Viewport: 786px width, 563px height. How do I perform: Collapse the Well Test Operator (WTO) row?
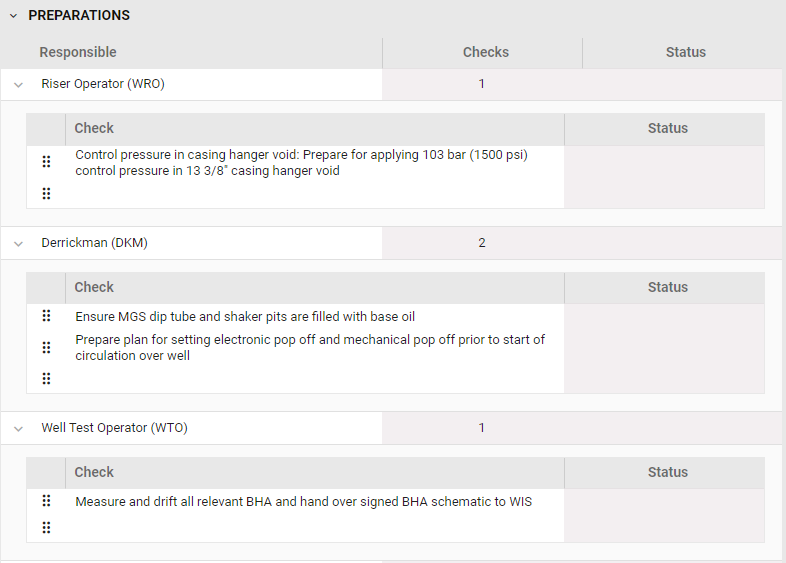point(18,429)
